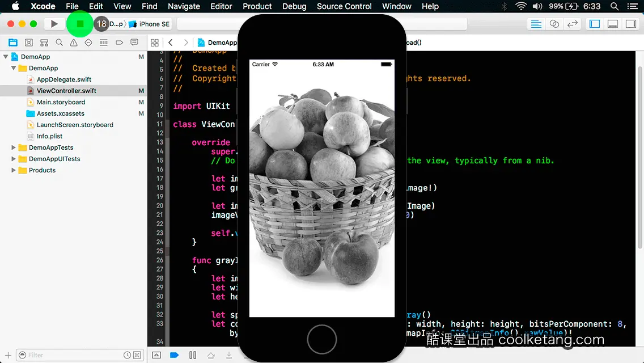The image size is (644, 363).
Task: Select the Standard editor icon
Action: [x=536, y=24]
